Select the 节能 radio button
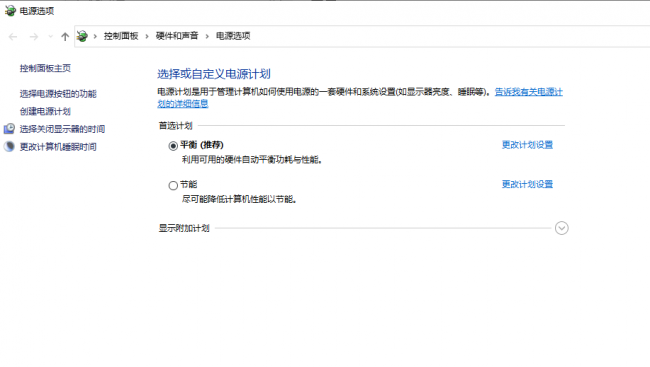 [x=173, y=185]
